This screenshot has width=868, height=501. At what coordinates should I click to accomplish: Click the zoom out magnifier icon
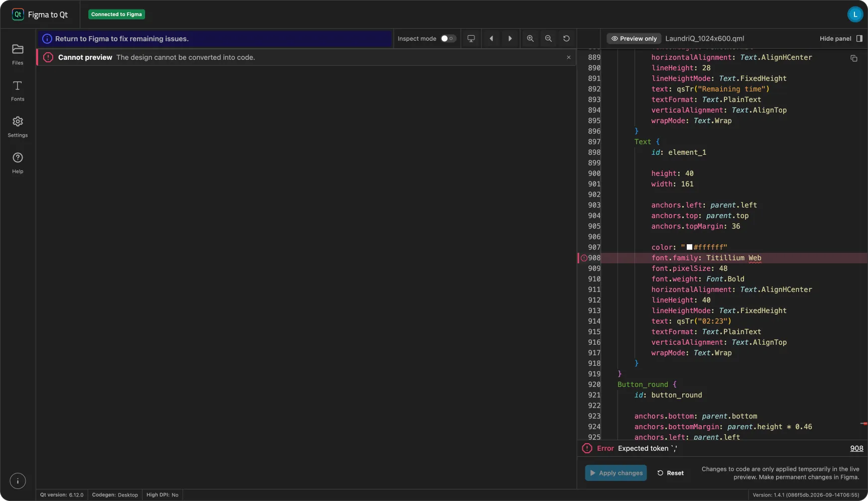click(548, 39)
